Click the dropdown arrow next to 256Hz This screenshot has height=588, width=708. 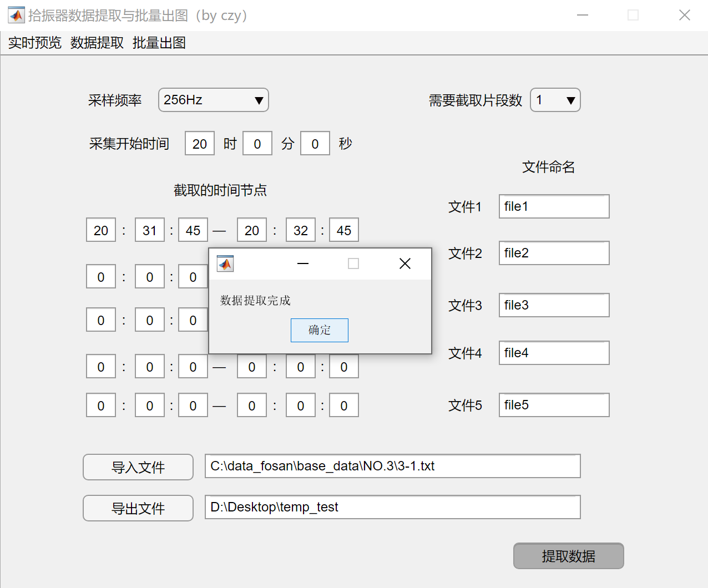click(259, 100)
